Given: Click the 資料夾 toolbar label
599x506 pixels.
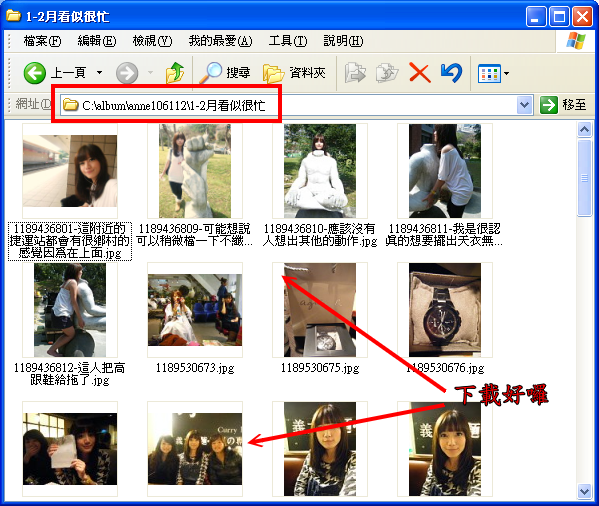Looking at the screenshot, I should click(307, 73).
